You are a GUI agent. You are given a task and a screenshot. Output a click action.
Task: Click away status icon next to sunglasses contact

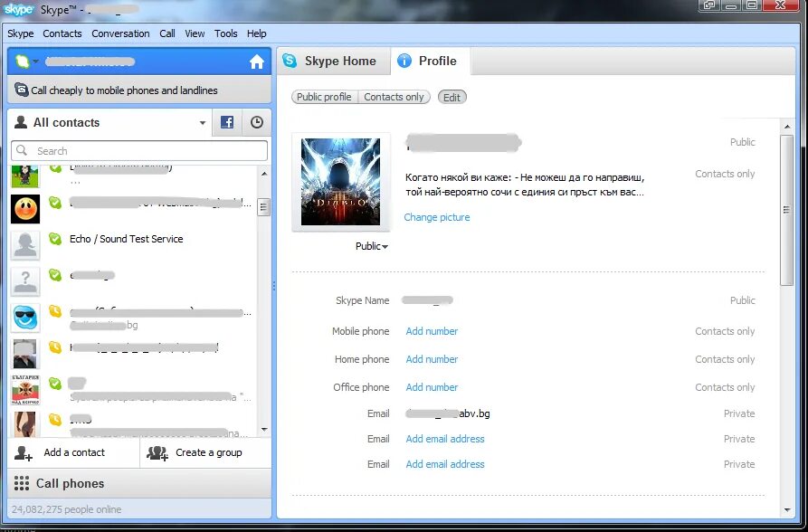55,311
